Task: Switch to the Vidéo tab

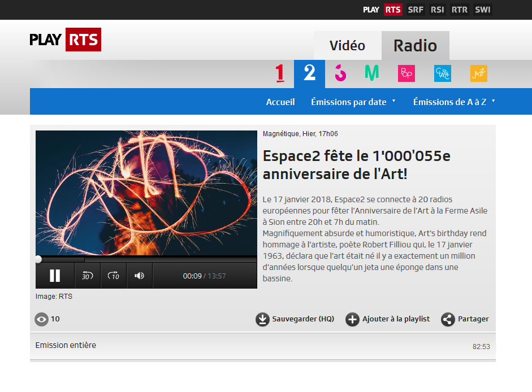Action: [x=348, y=45]
